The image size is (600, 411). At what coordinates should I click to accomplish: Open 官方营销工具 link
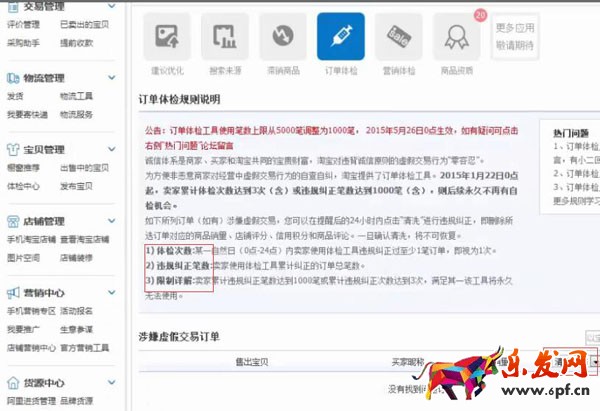pyautogui.click(x=85, y=348)
